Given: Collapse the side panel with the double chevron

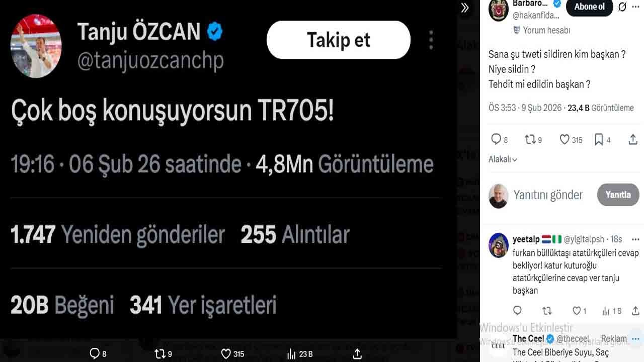Looking at the screenshot, I should point(464,8).
